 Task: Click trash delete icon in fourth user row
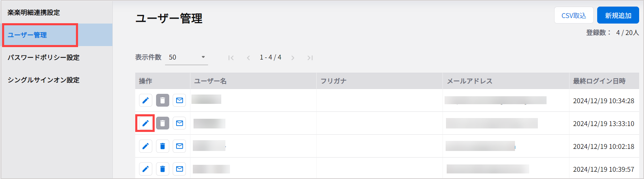point(163,169)
